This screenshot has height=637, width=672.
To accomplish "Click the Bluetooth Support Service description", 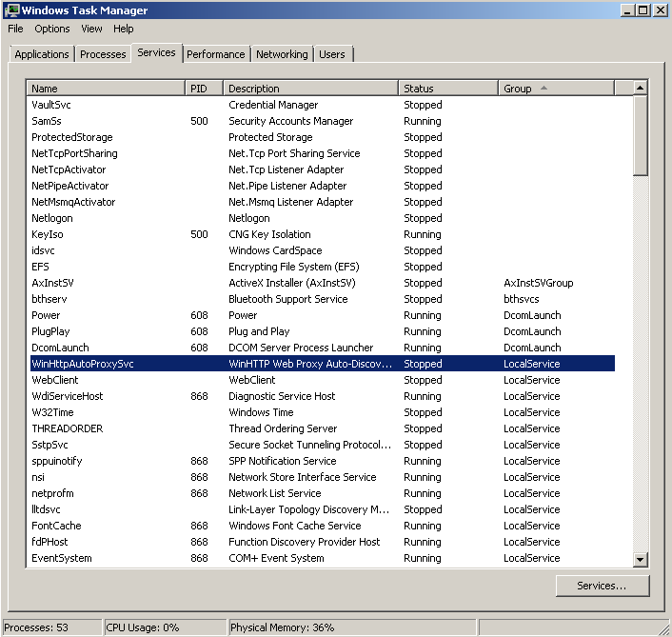I will click(x=288, y=299).
